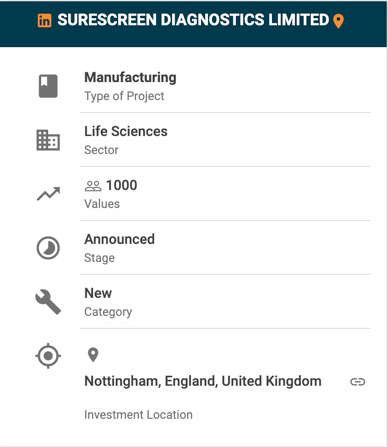Click the Investment Location label

(138, 415)
